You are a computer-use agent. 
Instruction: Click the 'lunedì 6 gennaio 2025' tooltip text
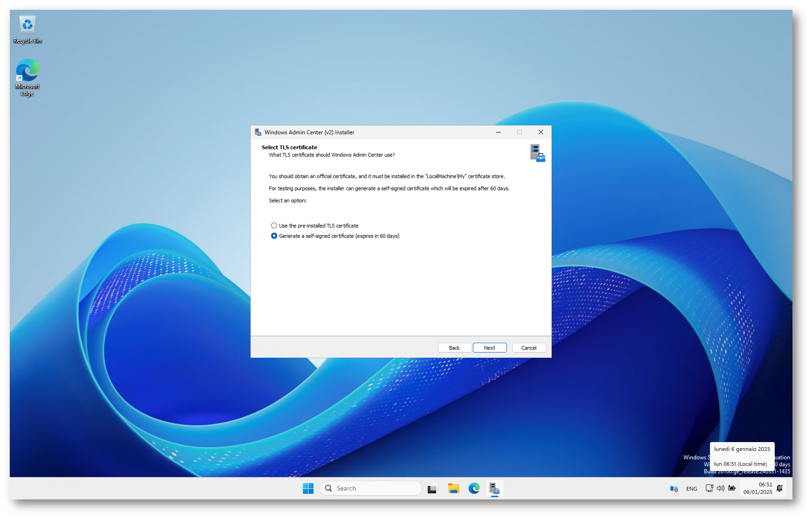pos(742,449)
